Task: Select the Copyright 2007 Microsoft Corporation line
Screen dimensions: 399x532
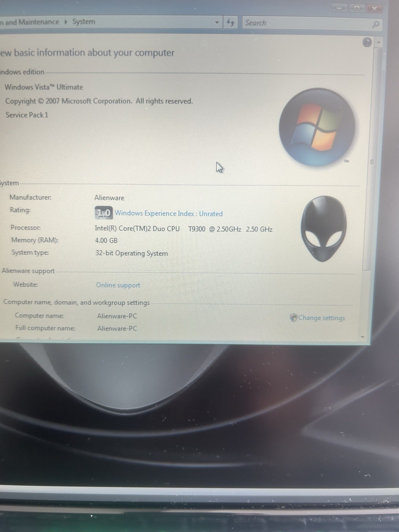Action: coord(99,101)
